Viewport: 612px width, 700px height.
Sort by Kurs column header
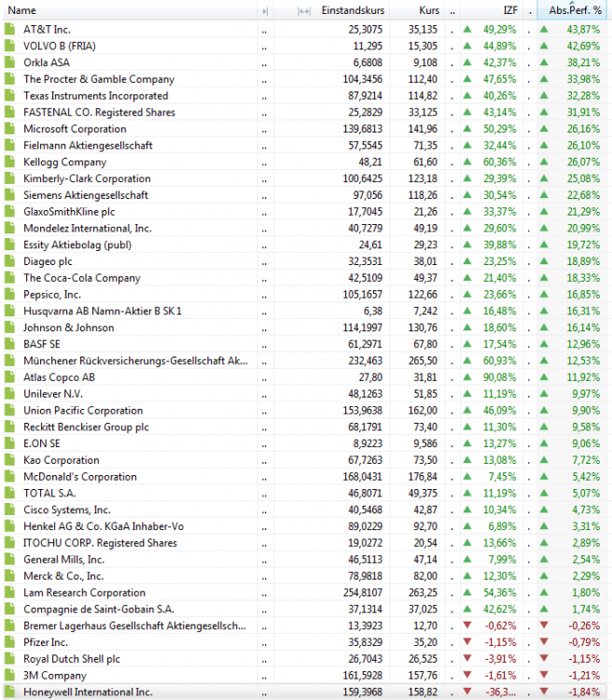429,10
